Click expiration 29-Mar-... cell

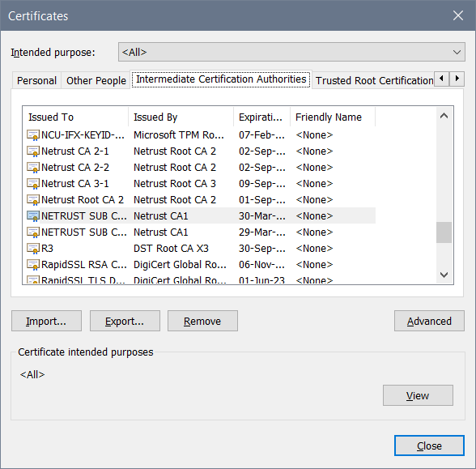click(x=262, y=232)
